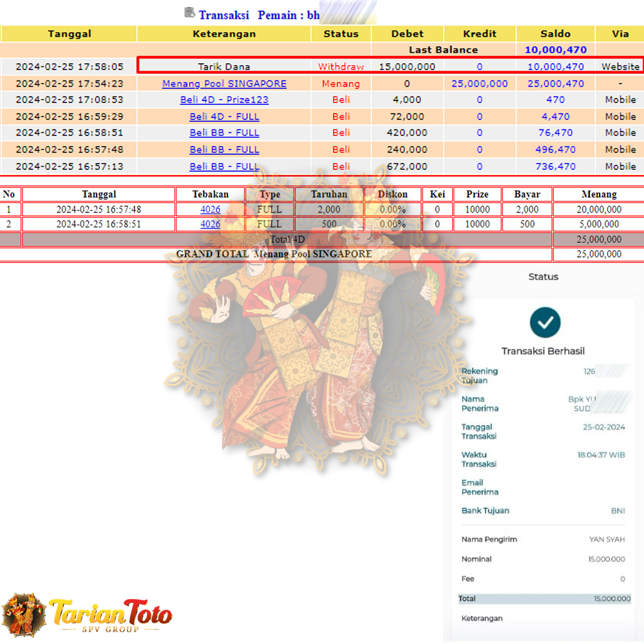Click the Saldo column header
The width and height of the screenshot is (644, 644).
[x=554, y=34]
